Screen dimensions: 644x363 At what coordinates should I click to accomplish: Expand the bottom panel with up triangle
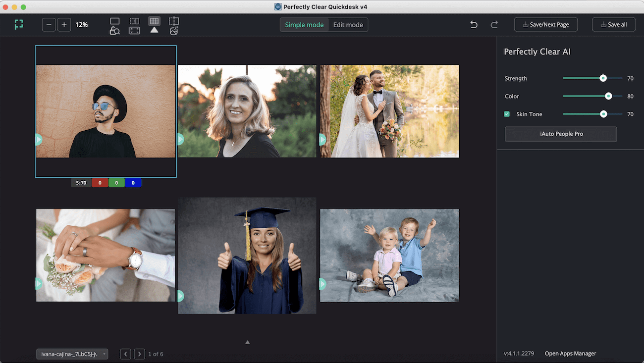coord(248,342)
